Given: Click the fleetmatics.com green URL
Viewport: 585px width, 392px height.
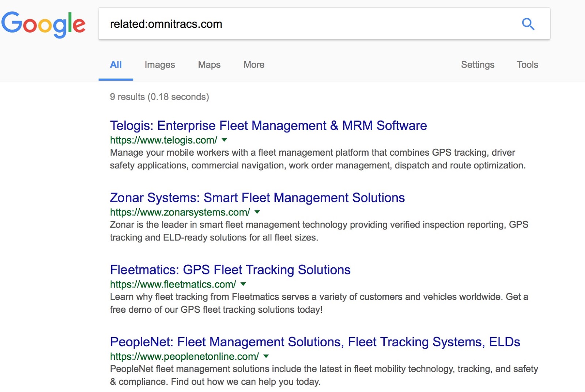Looking at the screenshot, I should pos(173,284).
